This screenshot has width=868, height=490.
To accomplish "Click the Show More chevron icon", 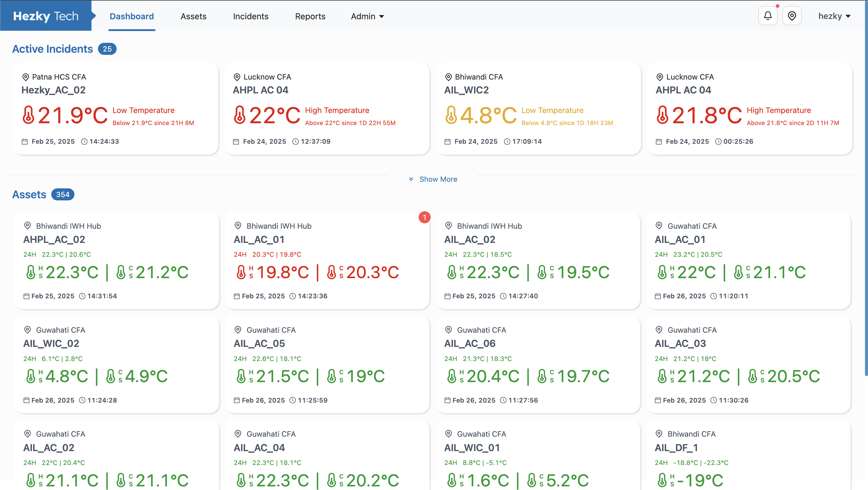I will [411, 179].
